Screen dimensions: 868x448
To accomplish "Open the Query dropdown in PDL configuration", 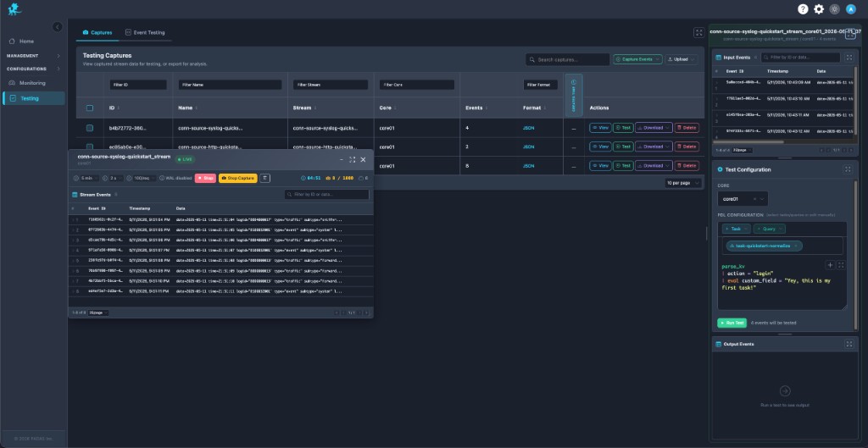I will click(769, 229).
